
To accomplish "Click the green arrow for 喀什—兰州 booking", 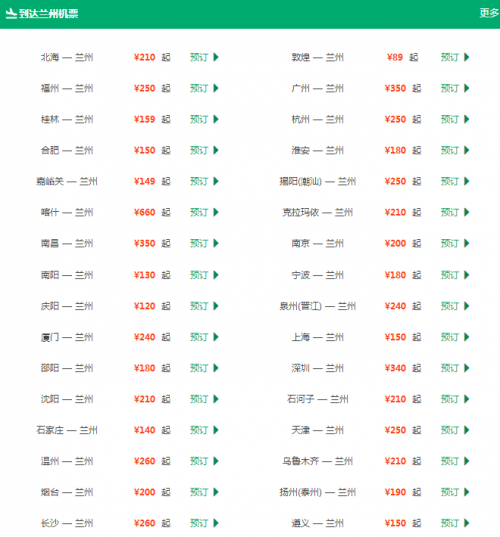I will pos(216,212).
